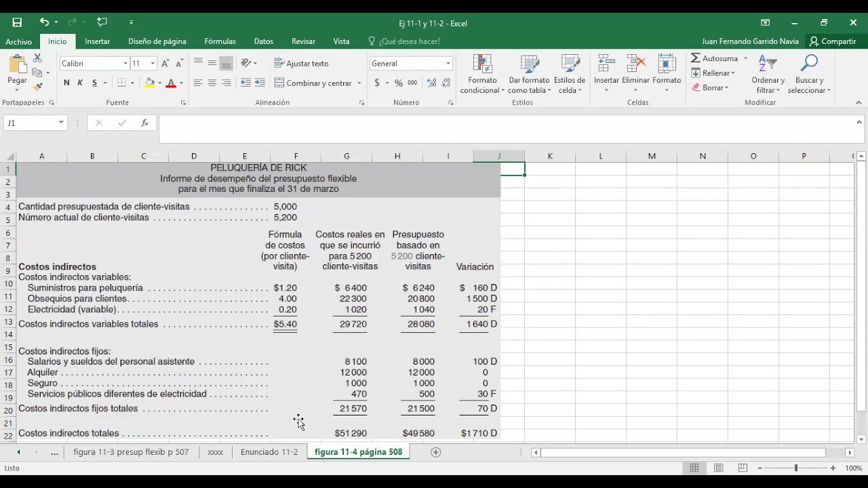Click the zoom slider in the status bar
Viewport: 868px width, 488px height.
(796, 468)
